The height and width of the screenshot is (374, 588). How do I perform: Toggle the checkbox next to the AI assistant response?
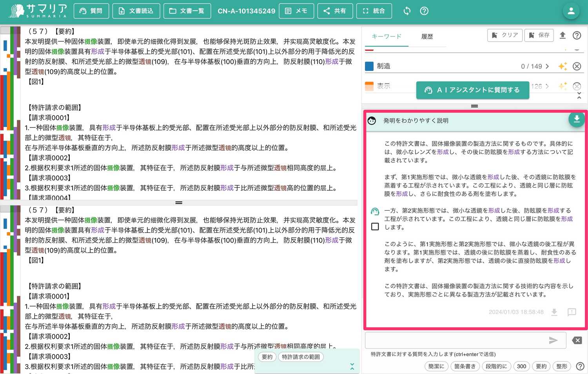coord(375,226)
